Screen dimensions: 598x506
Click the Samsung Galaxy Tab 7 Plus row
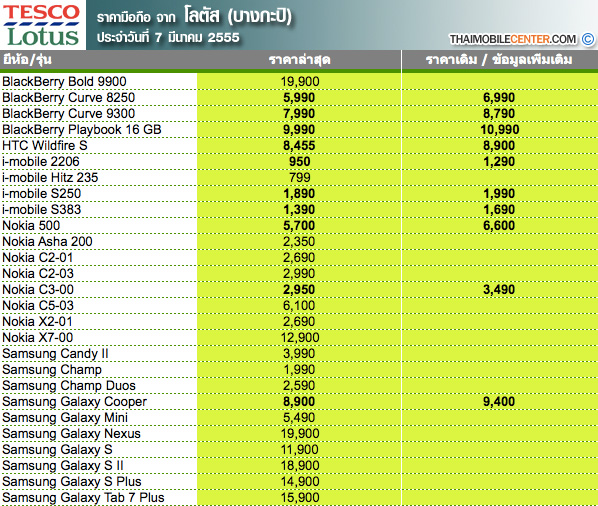point(299,498)
